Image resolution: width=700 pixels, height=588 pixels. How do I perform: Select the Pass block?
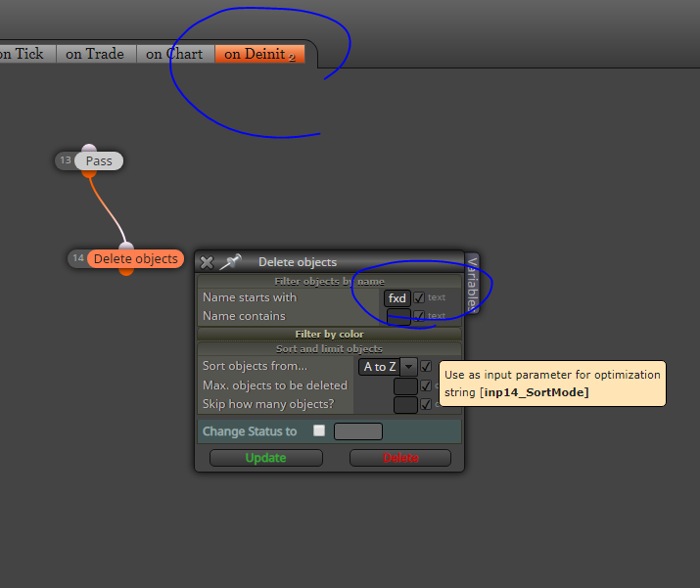point(99,161)
